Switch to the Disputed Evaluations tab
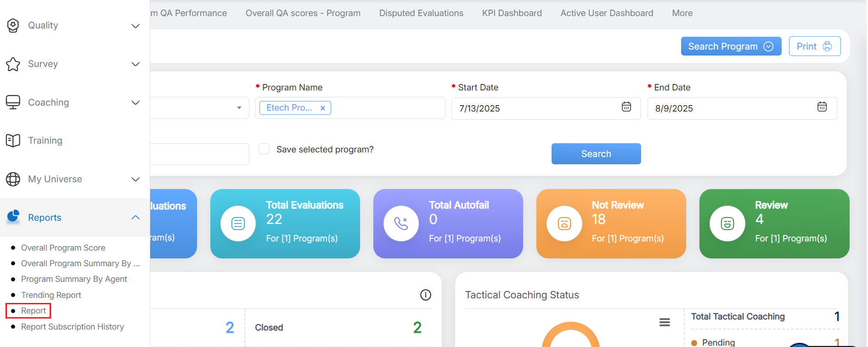 (421, 13)
